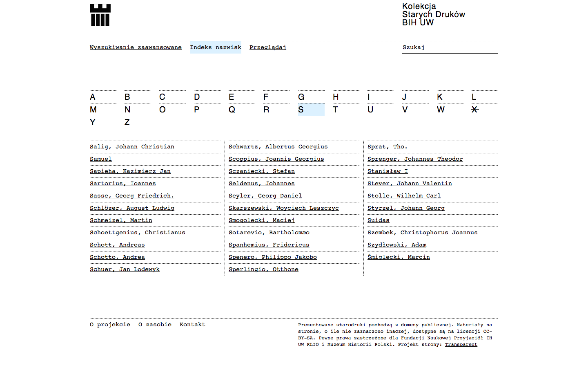
Task: Open Smogolecki, Maciej's page
Action: 261,220
